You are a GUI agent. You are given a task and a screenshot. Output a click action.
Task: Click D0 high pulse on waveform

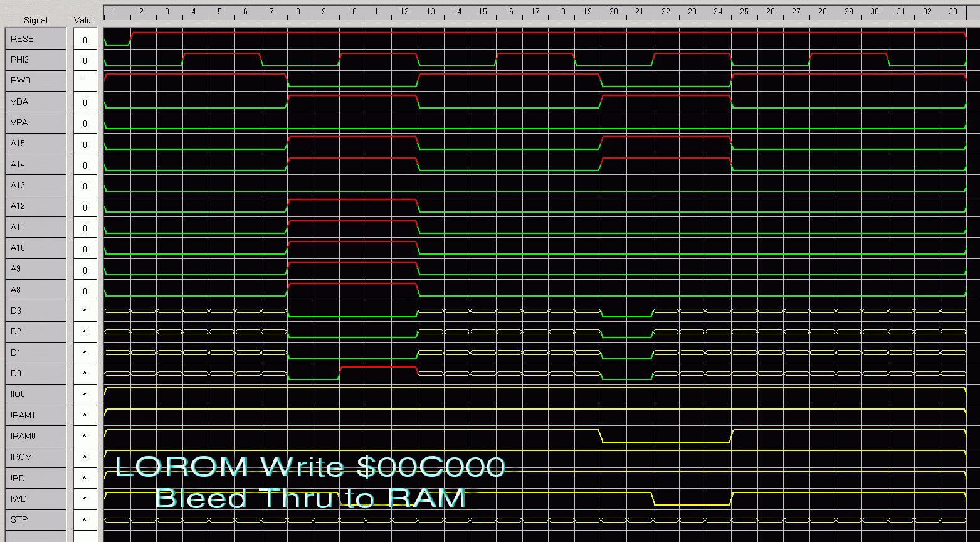point(378,367)
